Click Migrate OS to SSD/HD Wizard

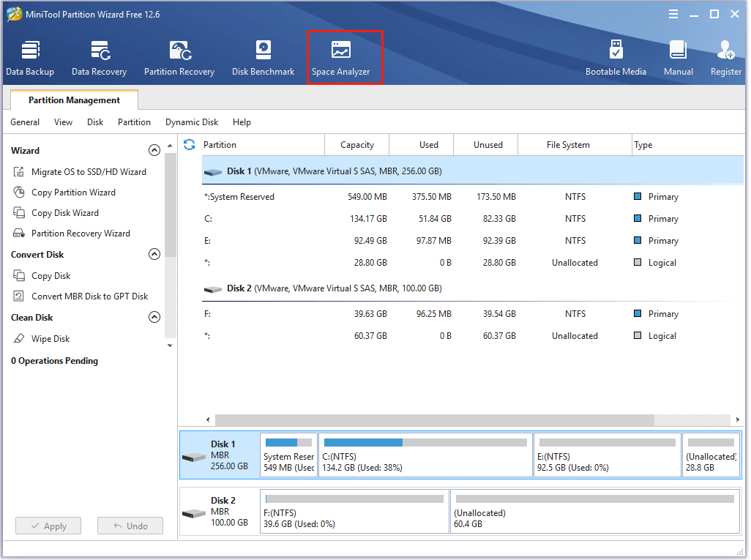(88, 172)
